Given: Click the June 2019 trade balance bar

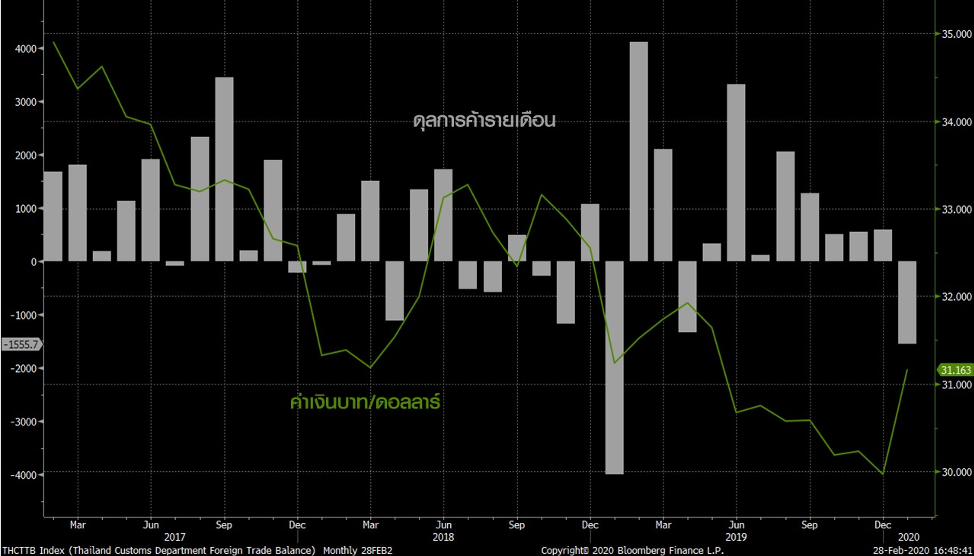Looking at the screenshot, I should [735, 172].
